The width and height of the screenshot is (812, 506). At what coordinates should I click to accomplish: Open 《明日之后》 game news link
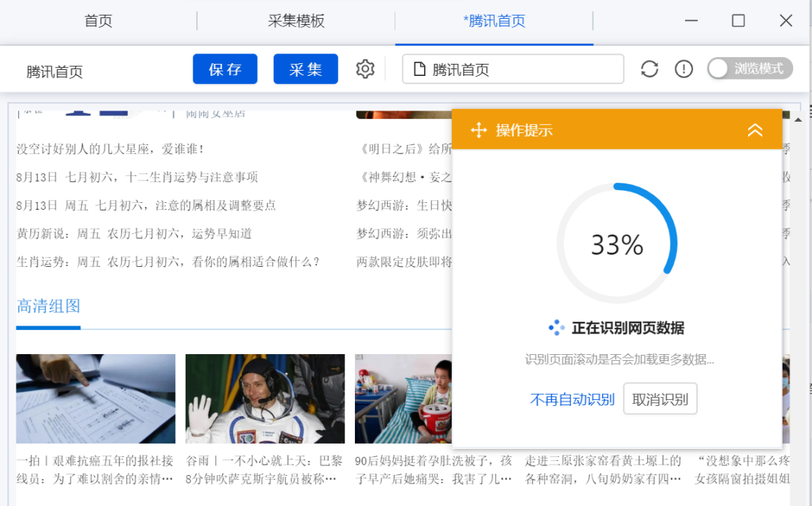404,149
